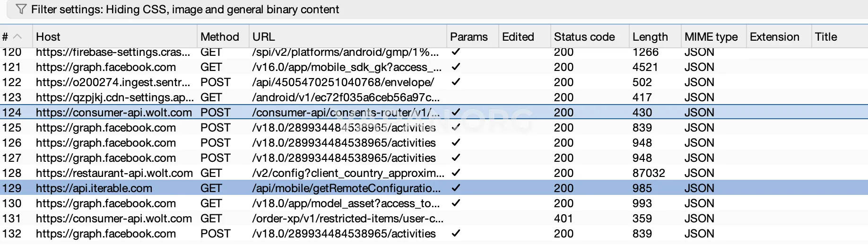This screenshot has width=868, height=246.
Task: Click host restaurant-api.wolt.com
Action: [114, 173]
